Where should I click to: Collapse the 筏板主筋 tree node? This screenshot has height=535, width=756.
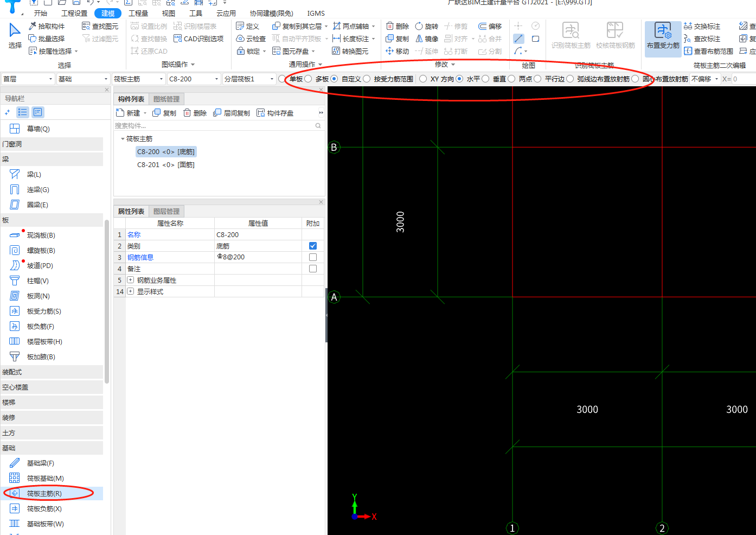click(x=123, y=139)
